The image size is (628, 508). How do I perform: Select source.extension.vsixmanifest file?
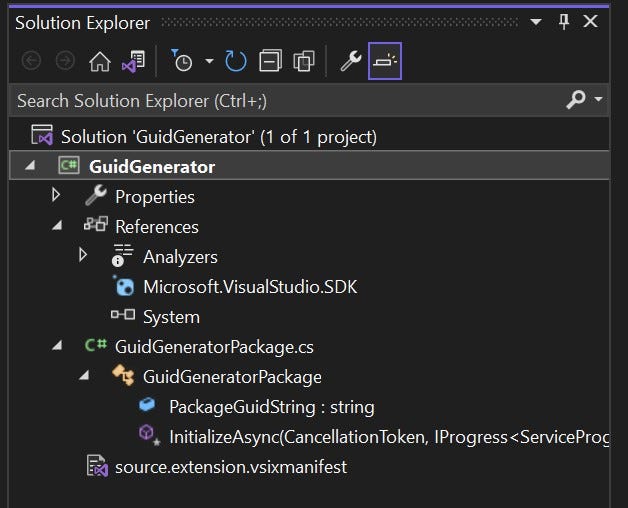point(231,467)
